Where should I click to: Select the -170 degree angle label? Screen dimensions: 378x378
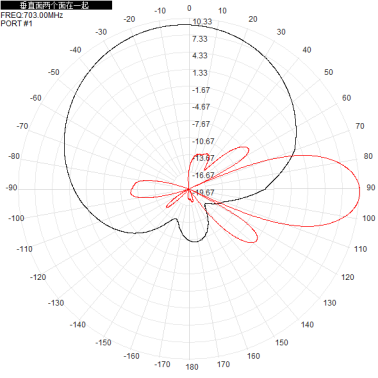coord(162,364)
